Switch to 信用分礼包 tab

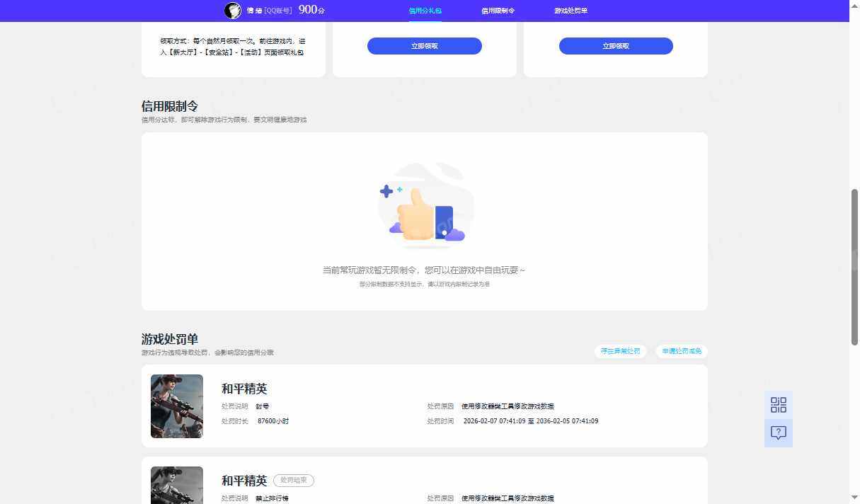[425, 11]
